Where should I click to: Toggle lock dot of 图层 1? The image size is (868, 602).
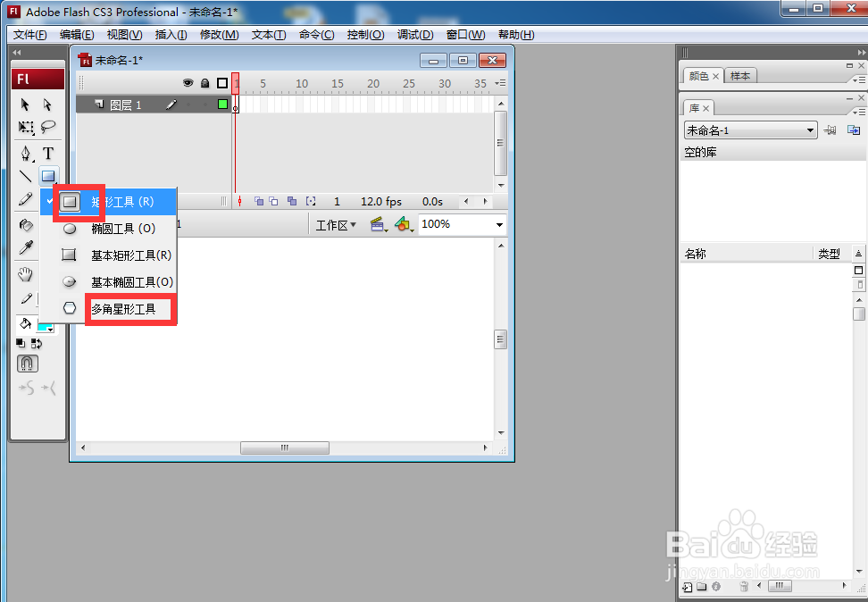[204, 105]
